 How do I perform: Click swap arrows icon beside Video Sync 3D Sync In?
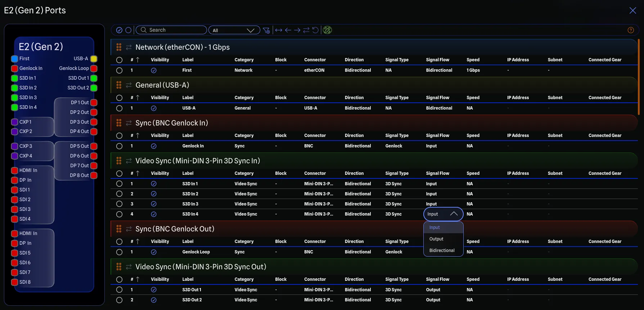129,161
